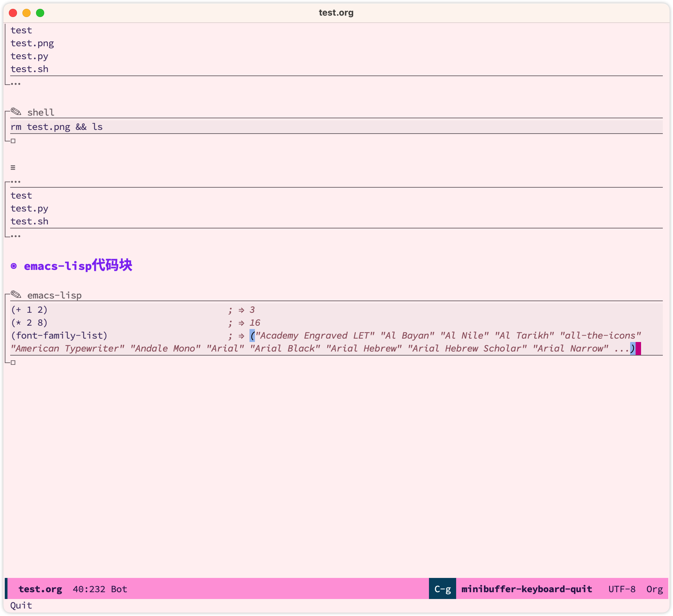673x616 pixels.
Task: Close the test.org window with the red button
Action: [x=13, y=13]
